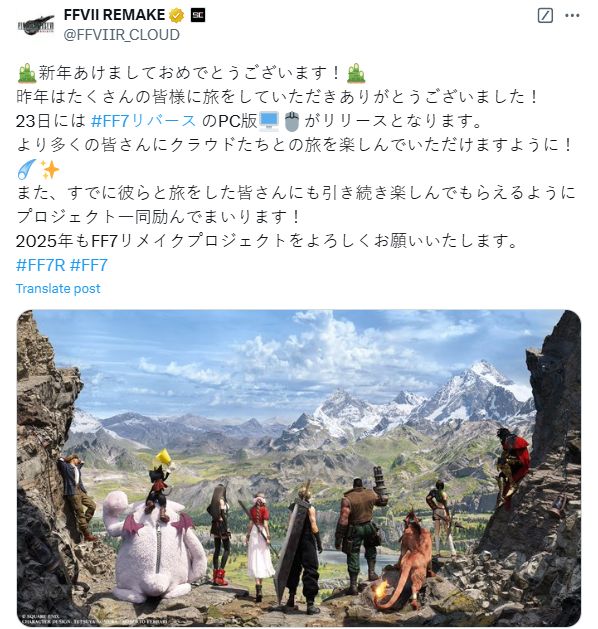Click the square affiliate badge beside the name
The image size is (598, 629).
tap(197, 15)
